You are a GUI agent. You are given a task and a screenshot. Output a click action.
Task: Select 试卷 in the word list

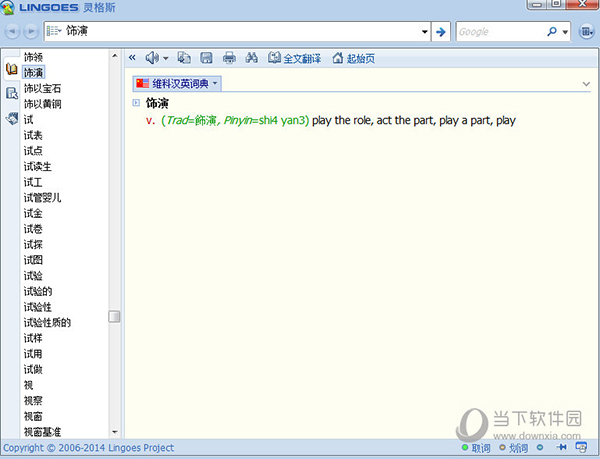[x=33, y=229]
